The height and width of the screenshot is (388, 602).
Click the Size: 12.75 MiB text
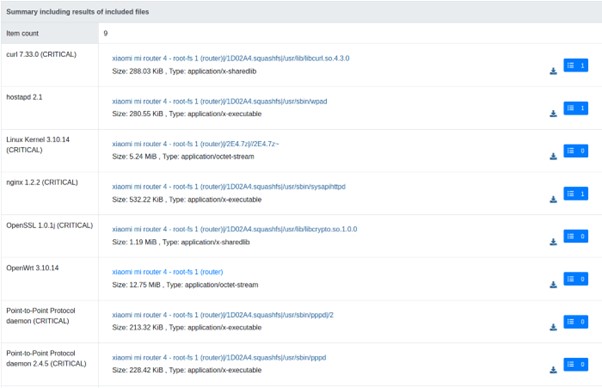pos(136,285)
